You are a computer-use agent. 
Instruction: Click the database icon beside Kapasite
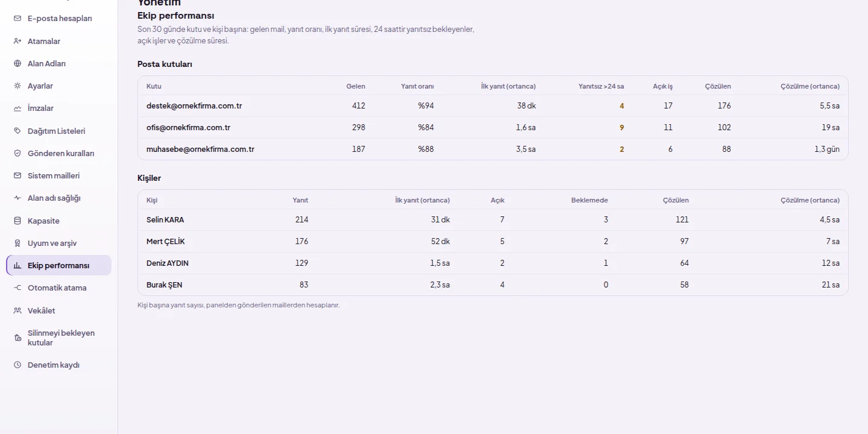17,221
